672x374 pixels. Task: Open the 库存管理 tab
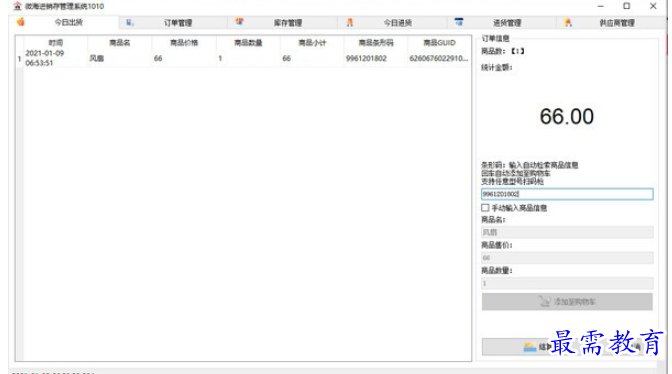coord(288,23)
